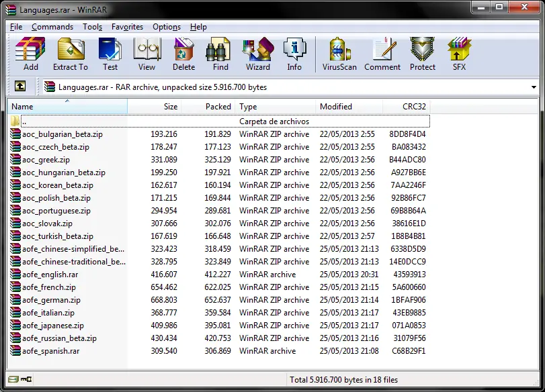The image size is (545, 392).
Task: Select aofe_russian_beta.zip
Action: pos(59,338)
